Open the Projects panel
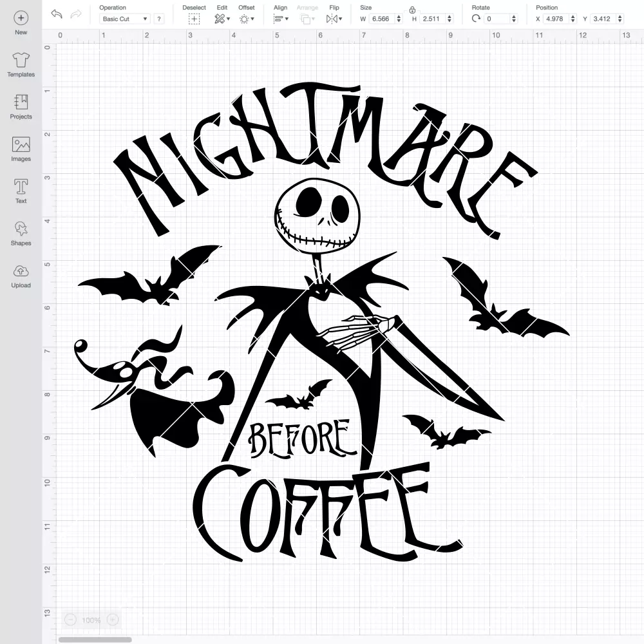Image resolution: width=644 pixels, height=644 pixels. click(21, 107)
